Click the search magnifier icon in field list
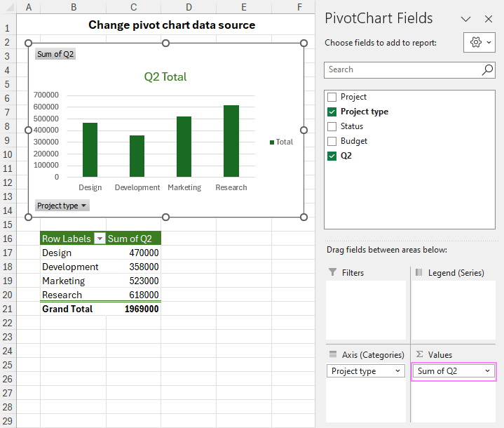Screen dimensions: 504x428 point(487,69)
